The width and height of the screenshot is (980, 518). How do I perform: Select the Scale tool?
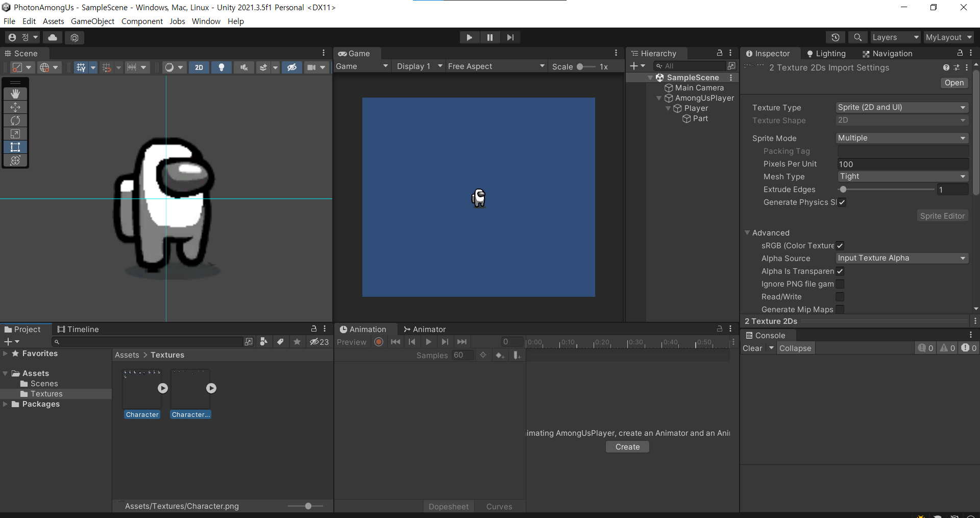15,133
